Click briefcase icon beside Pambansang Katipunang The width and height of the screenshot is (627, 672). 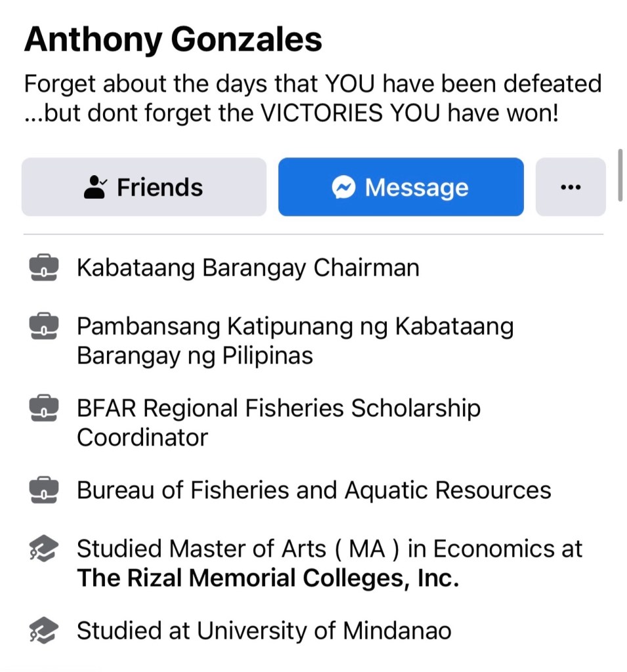tap(44, 327)
